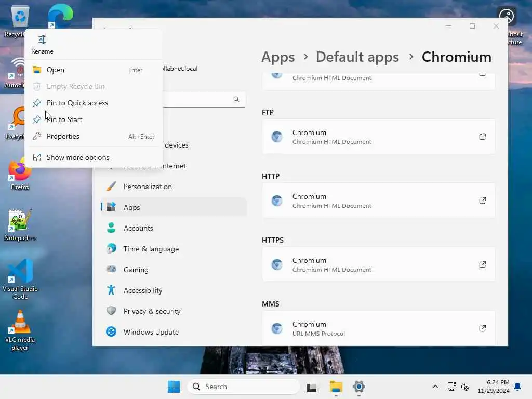Focus the settings search field

(x=204, y=99)
